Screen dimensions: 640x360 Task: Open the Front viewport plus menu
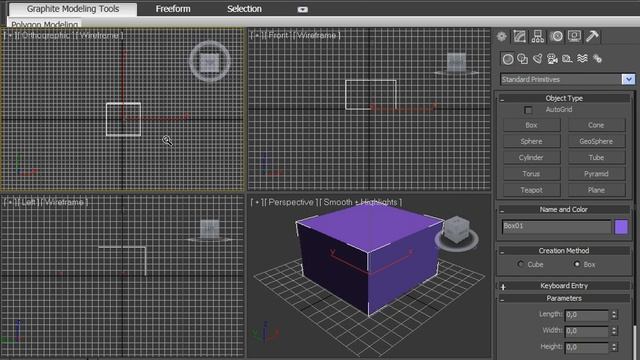[256, 36]
